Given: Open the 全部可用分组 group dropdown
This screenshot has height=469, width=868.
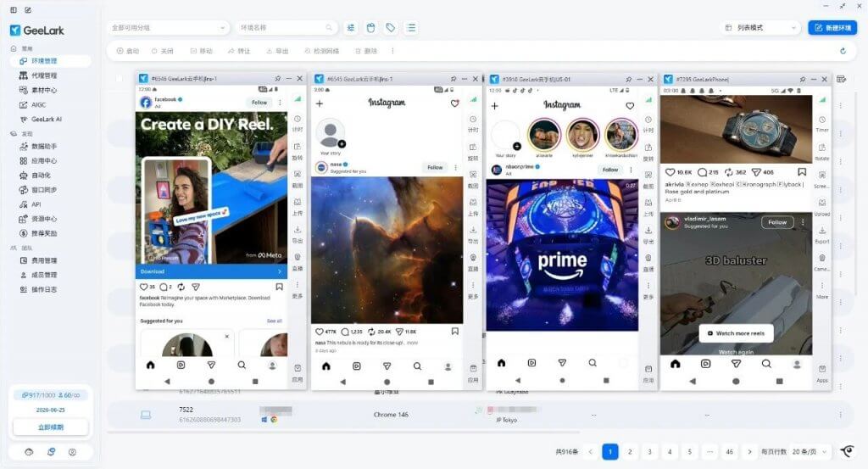Looking at the screenshot, I should 169,28.
